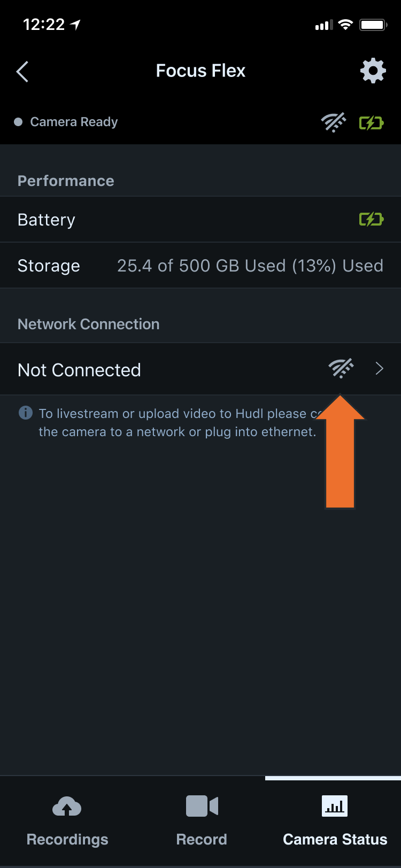Tap the Camera Ready status indicator dot
The width and height of the screenshot is (401, 868).
[x=18, y=122]
